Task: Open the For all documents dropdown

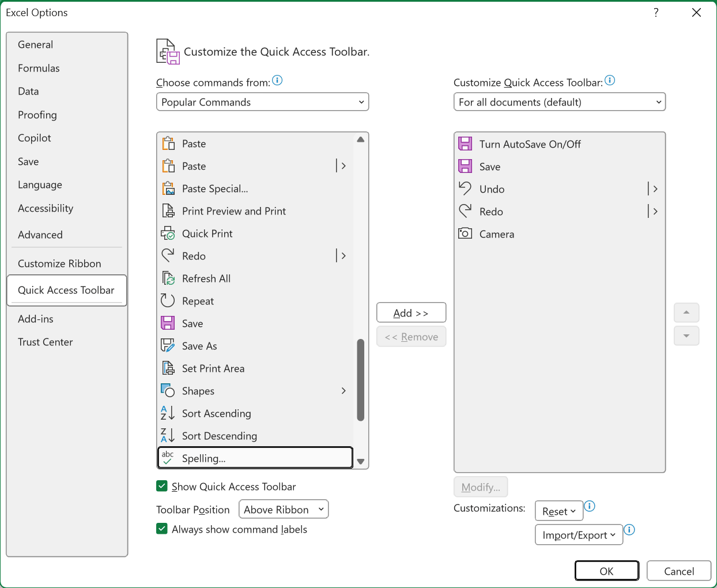Action: pos(560,102)
